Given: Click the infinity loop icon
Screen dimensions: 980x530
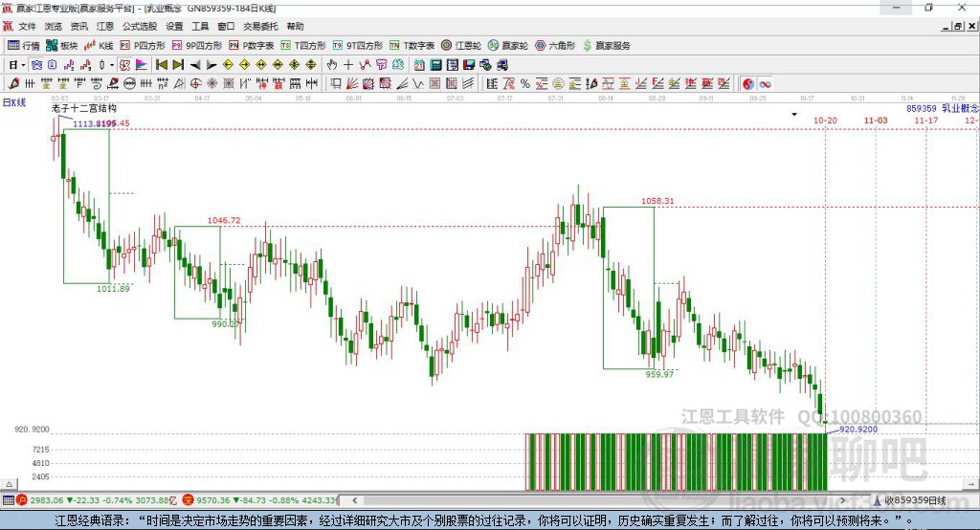Looking at the screenshot, I should (x=765, y=84).
